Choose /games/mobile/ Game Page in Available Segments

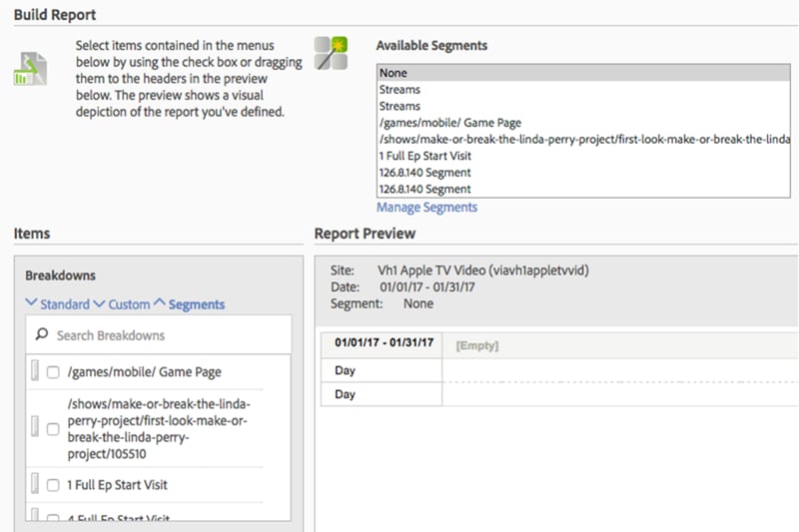(583, 123)
